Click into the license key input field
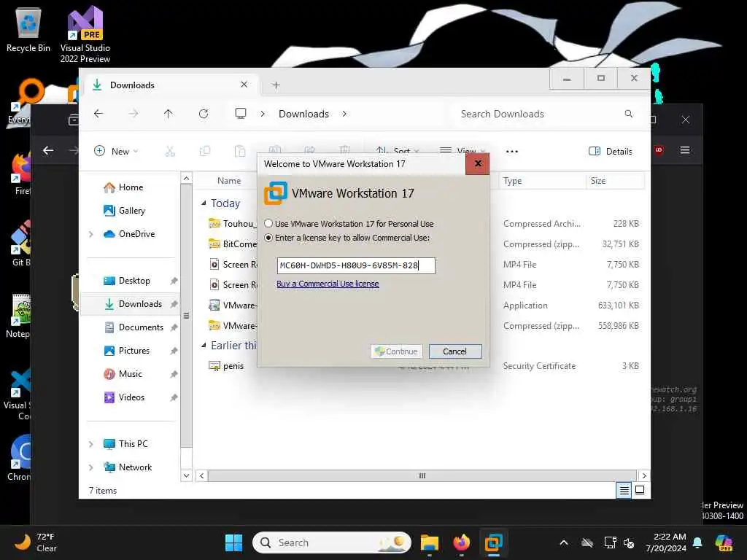The image size is (747, 560). [x=356, y=265]
